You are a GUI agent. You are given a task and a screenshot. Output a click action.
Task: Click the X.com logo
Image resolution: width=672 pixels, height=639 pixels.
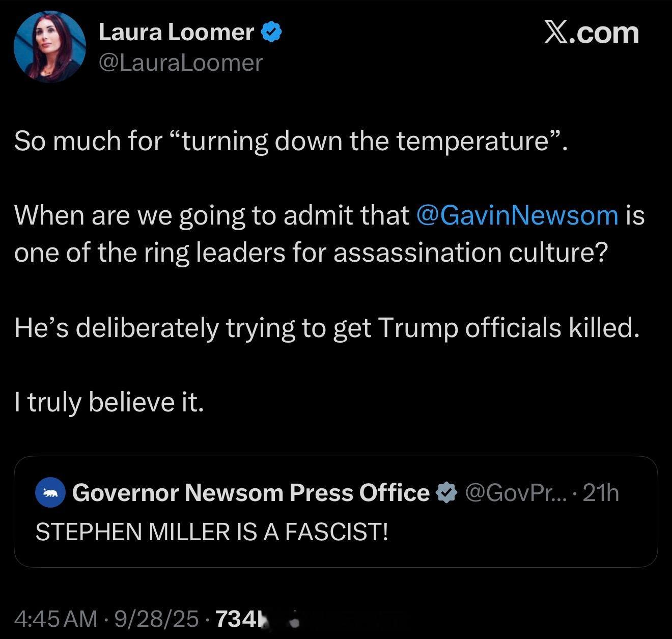pyautogui.click(x=591, y=33)
